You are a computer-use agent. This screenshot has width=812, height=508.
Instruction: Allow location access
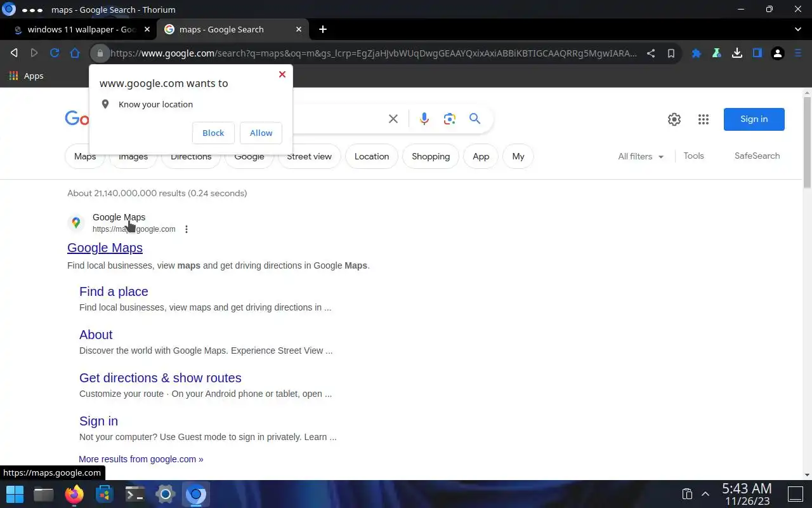point(261,133)
